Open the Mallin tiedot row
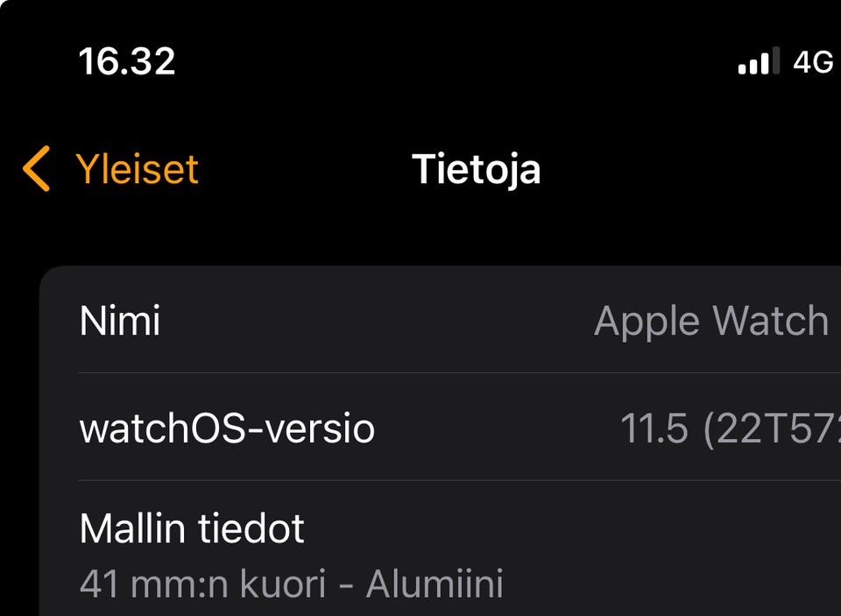 pyautogui.click(x=440, y=549)
